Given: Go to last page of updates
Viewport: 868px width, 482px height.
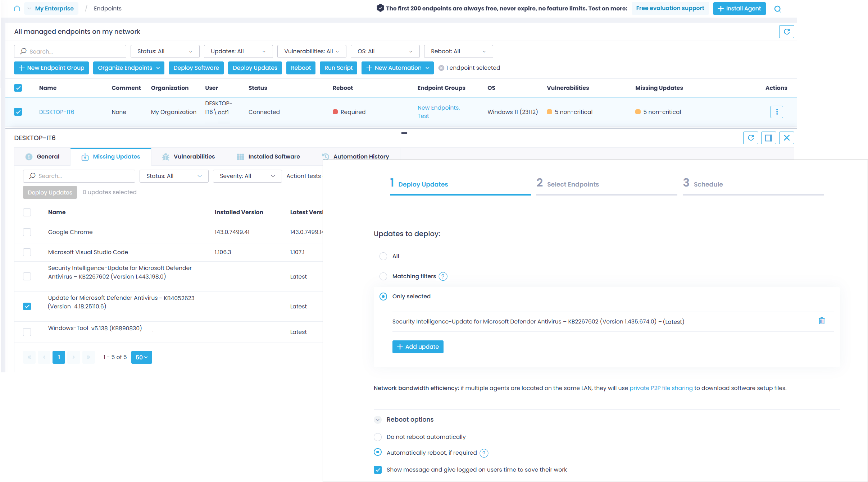Looking at the screenshot, I should 88,357.
